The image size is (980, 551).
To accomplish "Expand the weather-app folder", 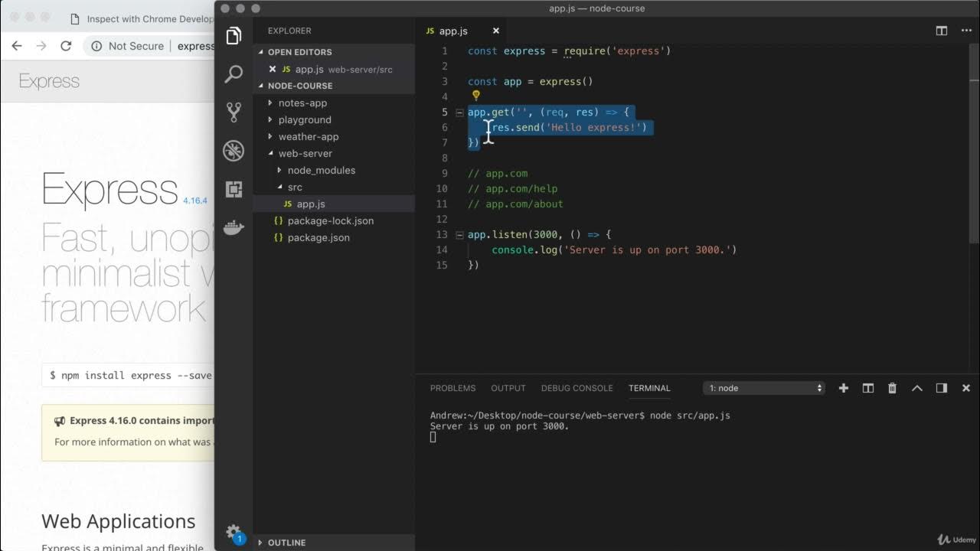I will coord(270,136).
